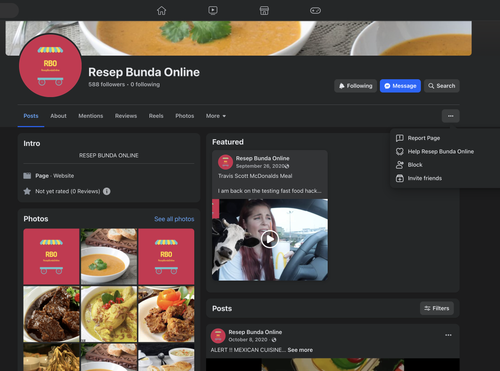Click the Message button
The width and height of the screenshot is (500, 371).
[x=400, y=86]
